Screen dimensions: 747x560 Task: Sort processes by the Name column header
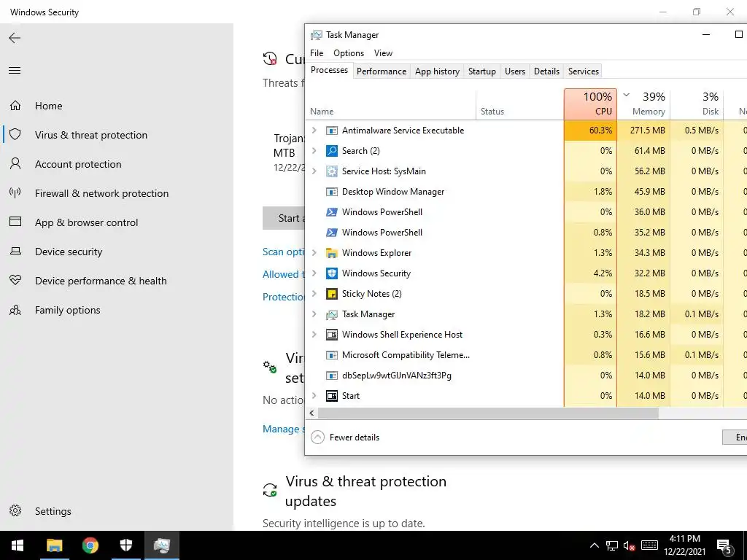391,104
